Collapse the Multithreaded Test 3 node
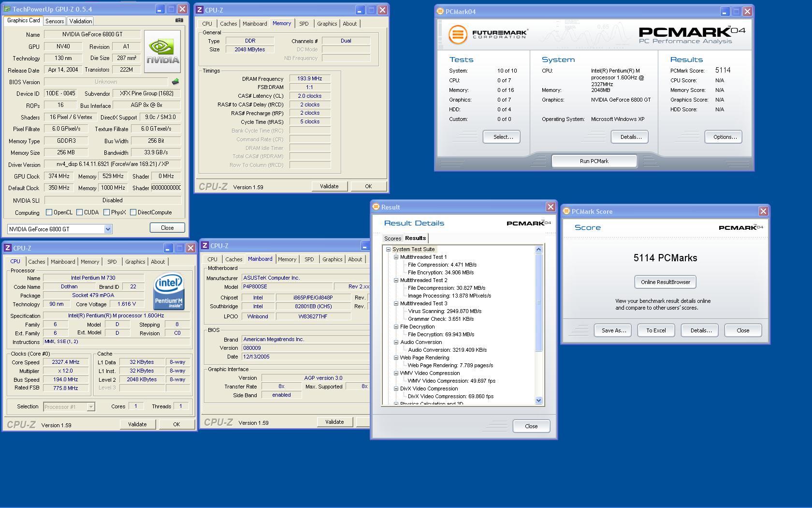The height and width of the screenshot is (508, 812). coord(396,303)
